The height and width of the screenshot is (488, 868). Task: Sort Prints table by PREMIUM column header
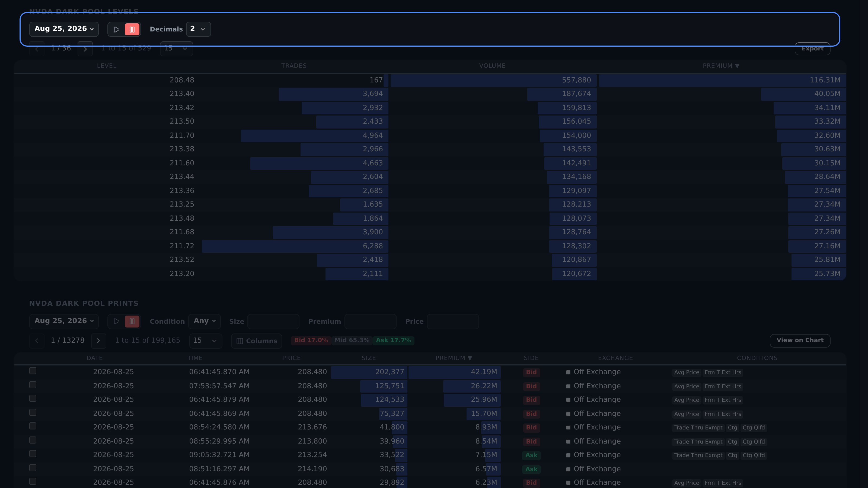(454, 358)
